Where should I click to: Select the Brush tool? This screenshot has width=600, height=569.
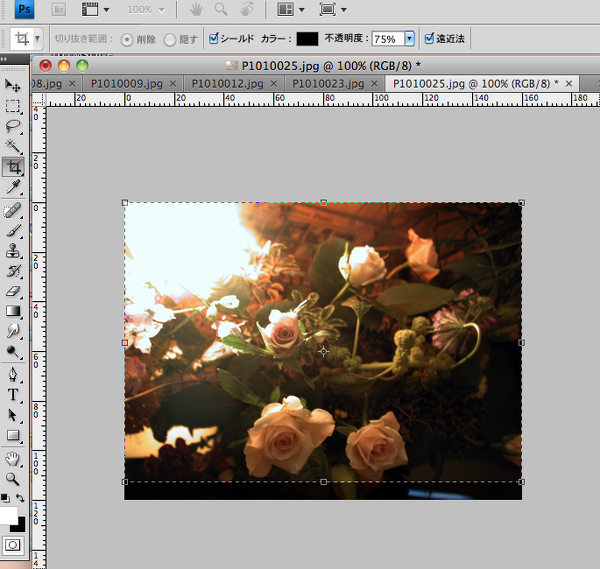[x=13, y=231]
